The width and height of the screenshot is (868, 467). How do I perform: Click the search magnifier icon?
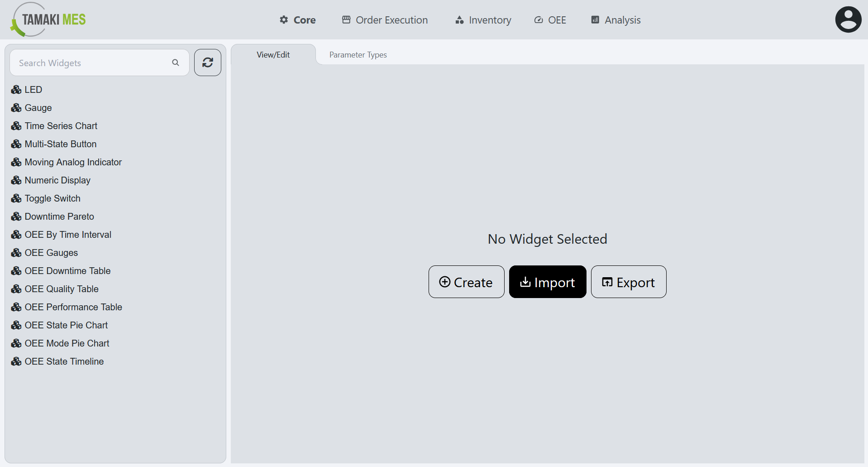176,63
